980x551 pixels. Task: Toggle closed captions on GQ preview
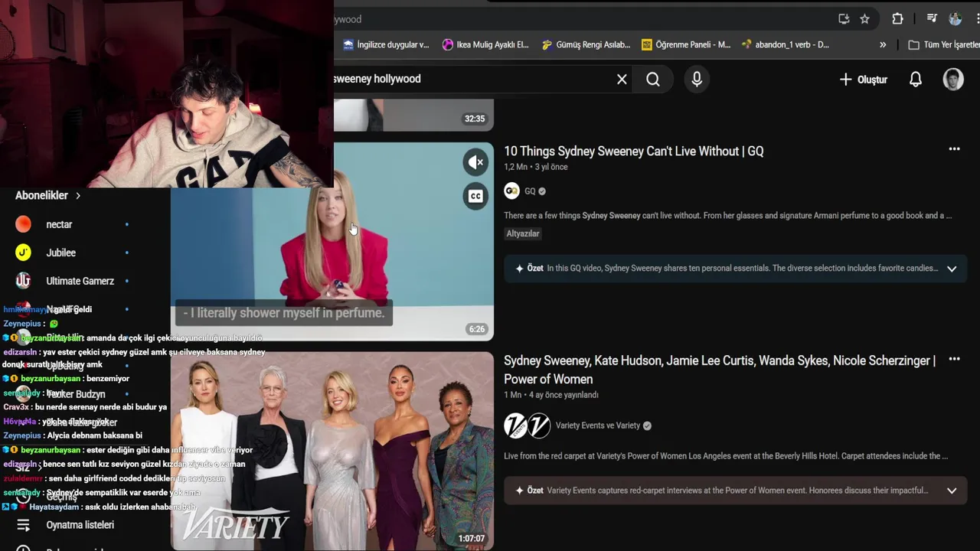[475, 196]
